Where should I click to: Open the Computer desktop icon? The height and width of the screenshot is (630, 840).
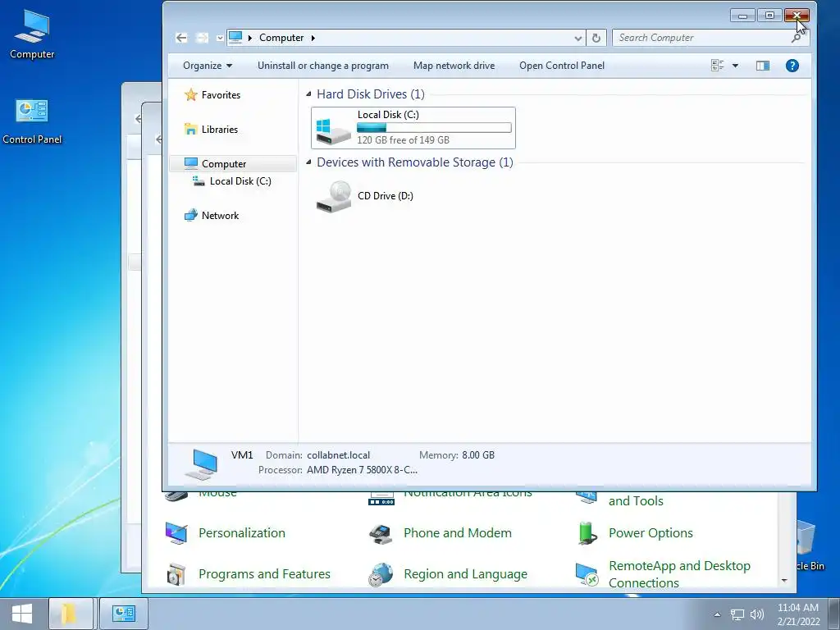pyautogui.click(x=32, y=34)
